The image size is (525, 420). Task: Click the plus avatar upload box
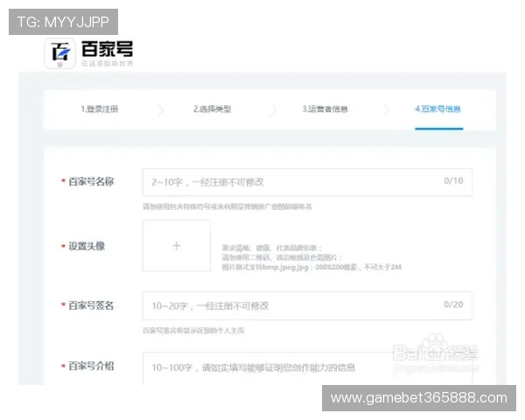coord(177,246)
